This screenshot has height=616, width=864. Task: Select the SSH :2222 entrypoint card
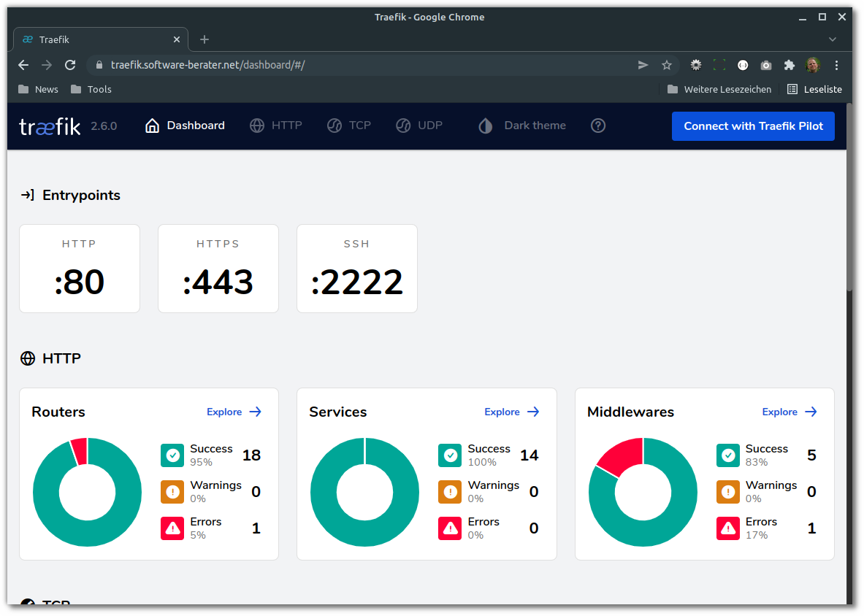tap(357, 269)
